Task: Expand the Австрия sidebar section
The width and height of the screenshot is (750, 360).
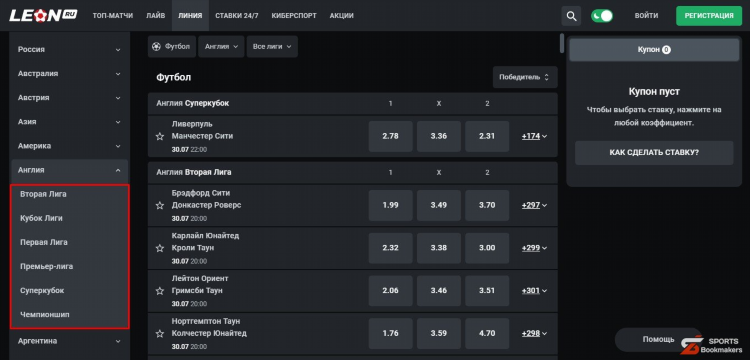Action: pos(69,98)
